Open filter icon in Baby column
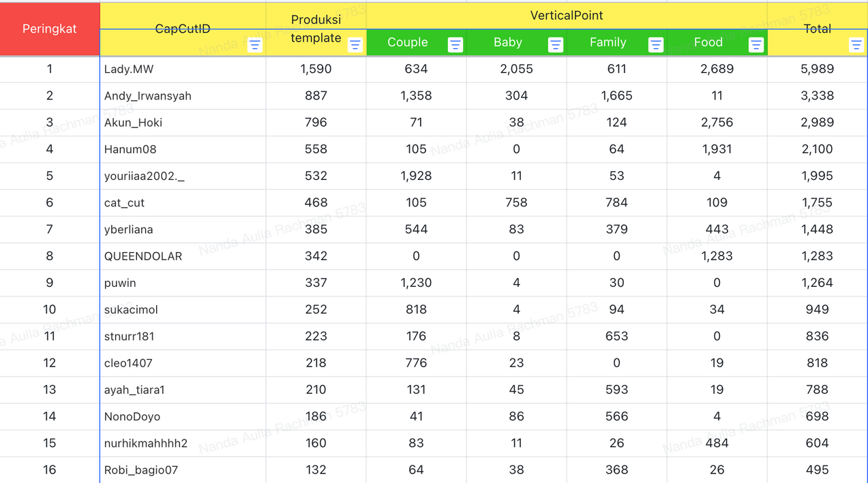 tap(555, 45)
